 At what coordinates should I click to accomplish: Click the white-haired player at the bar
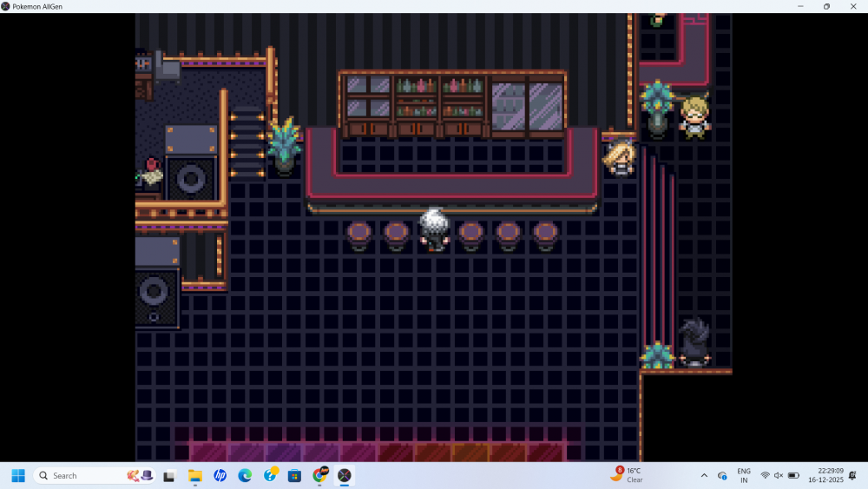pos(434,229)
